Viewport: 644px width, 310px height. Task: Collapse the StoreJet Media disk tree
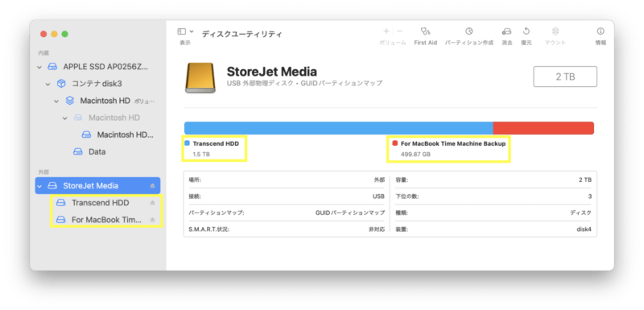click(39, 186)
